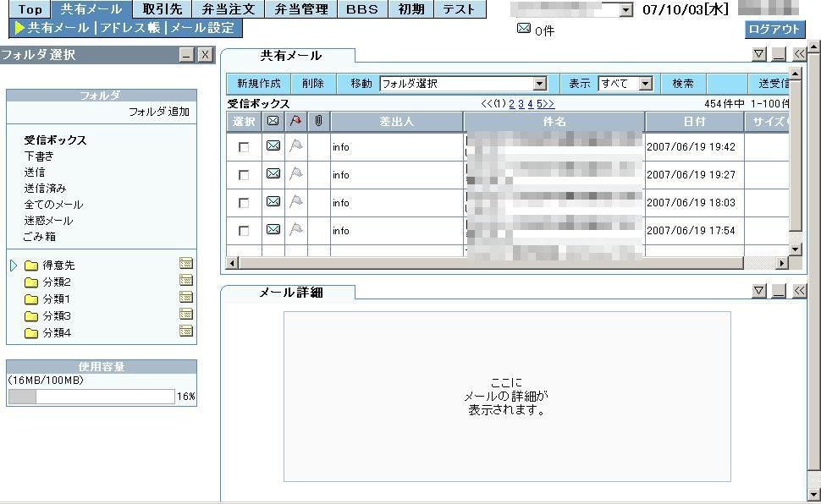Click mail list vertical scrollbar down arrow
The image size is (821, 504).
point(796,249)
